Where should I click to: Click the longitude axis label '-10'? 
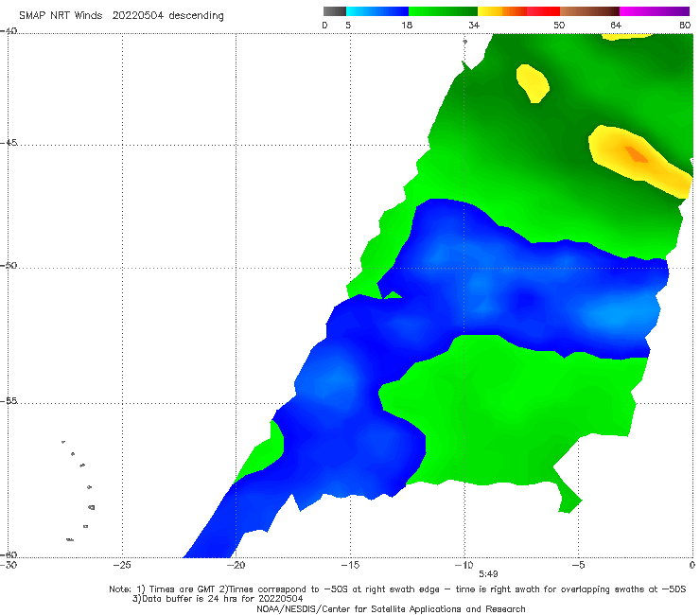[x=464, y=565]
